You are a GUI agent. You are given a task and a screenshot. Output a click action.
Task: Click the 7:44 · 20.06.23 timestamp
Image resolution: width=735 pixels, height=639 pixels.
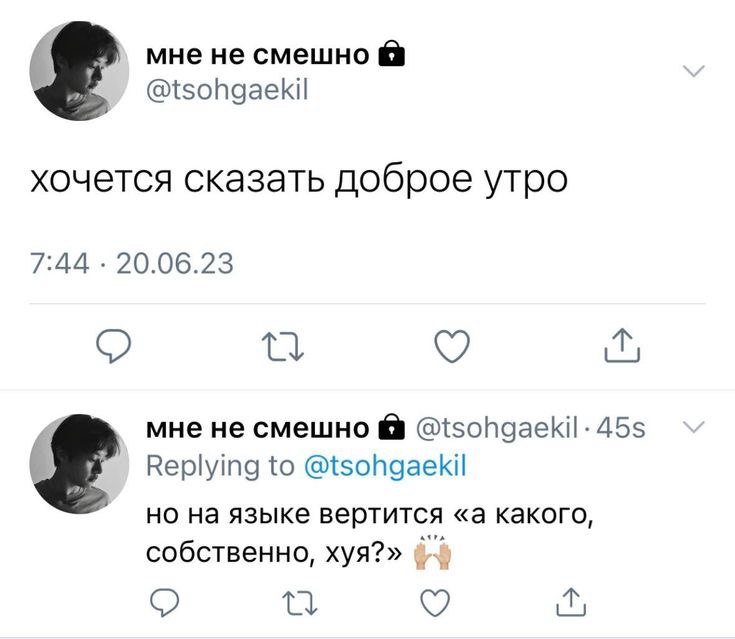pos(132,264)
